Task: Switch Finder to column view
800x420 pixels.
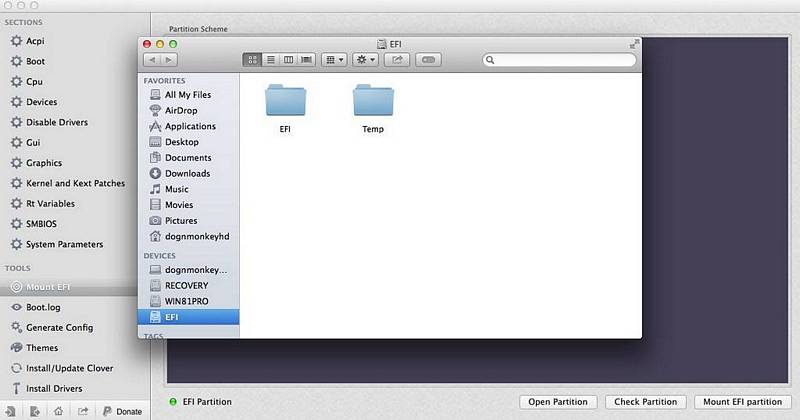Action: point(289,60)
